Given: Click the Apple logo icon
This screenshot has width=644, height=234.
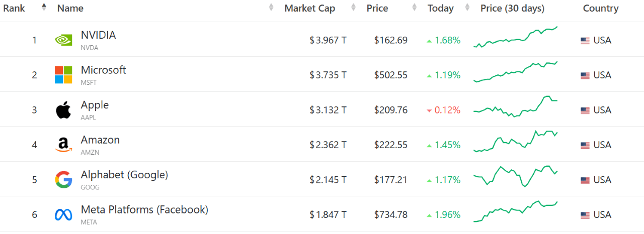Looking at the screenshot, I should pos(63,110).
